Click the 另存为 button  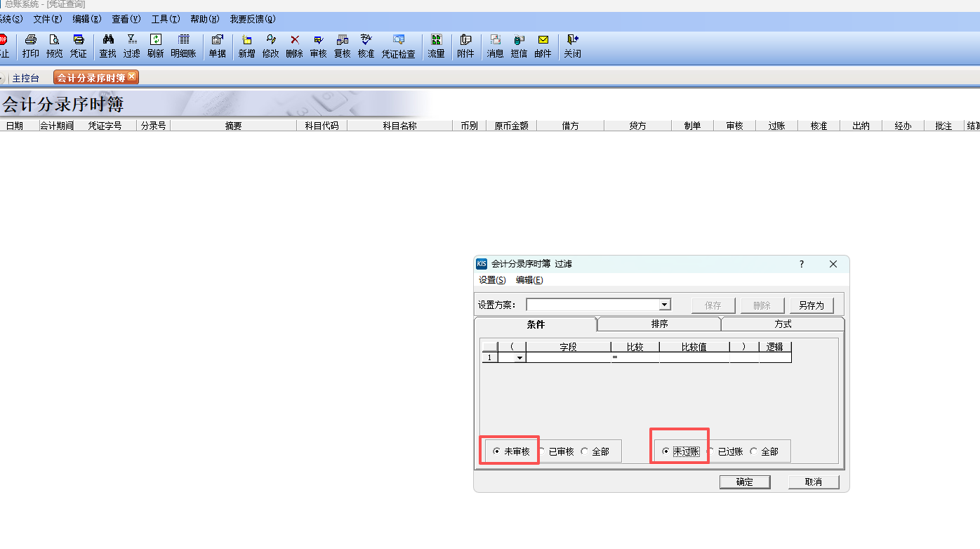pos(811,305)
